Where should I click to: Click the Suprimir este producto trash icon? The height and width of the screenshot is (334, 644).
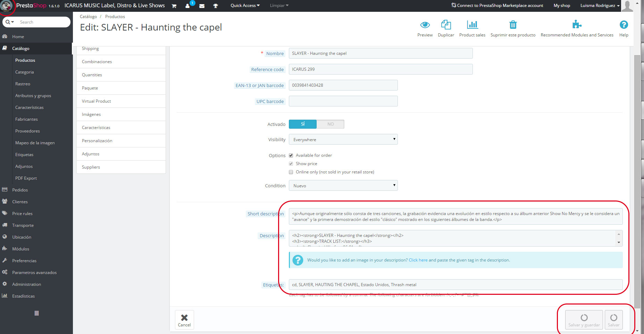point(513,25)
